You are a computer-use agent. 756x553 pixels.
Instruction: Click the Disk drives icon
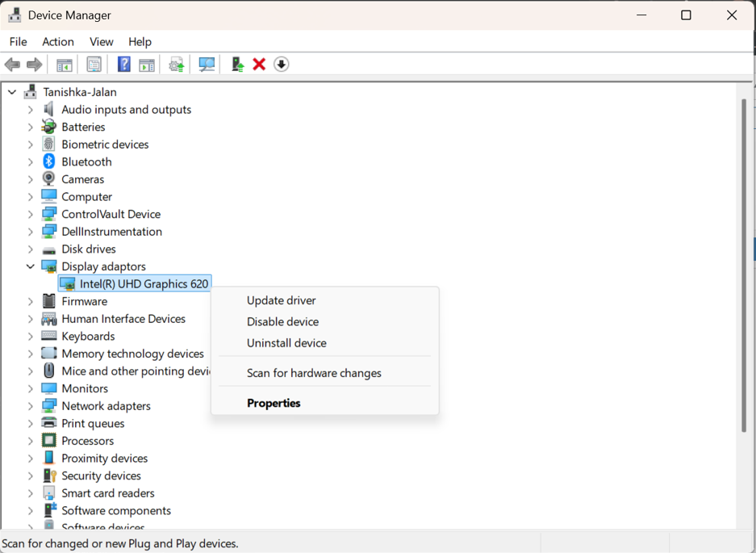pyautogui.click(x=48, y=250)
